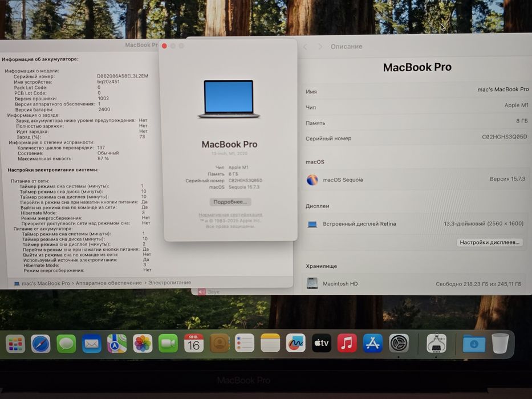Launch Freeform from the Dock
This screenshot has width=532, height=399.
click(296, 343)
